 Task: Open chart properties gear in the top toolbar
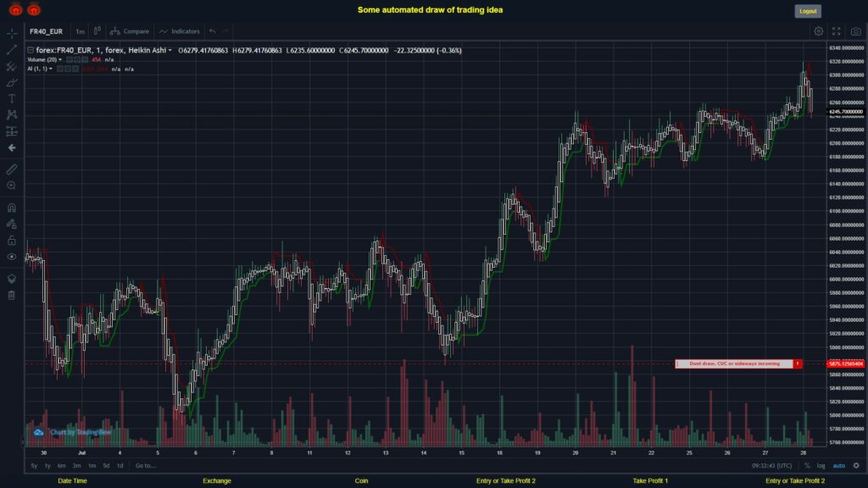pos(818,31)
